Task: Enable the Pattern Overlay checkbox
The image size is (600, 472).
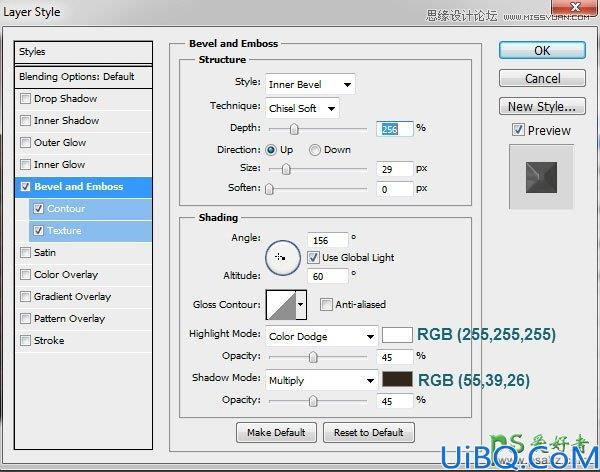Action: click(x=25, y=318)
